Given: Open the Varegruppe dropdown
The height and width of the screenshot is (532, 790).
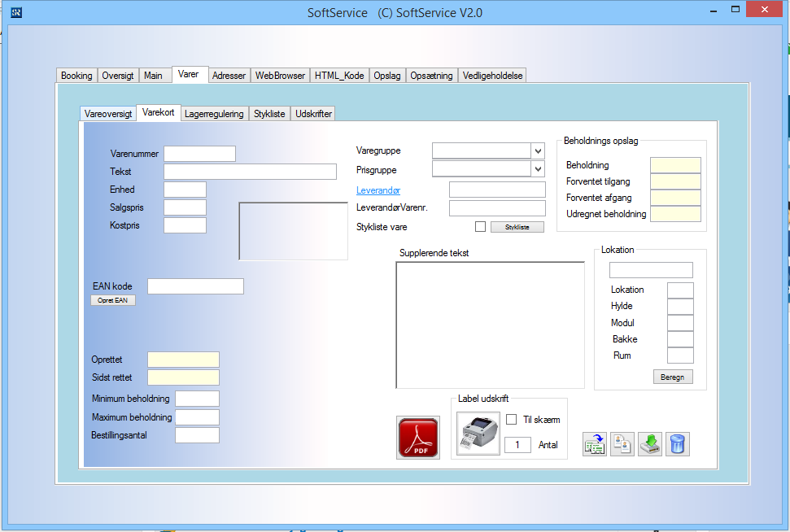Looking at the screenshot, I should click(537, 151).
